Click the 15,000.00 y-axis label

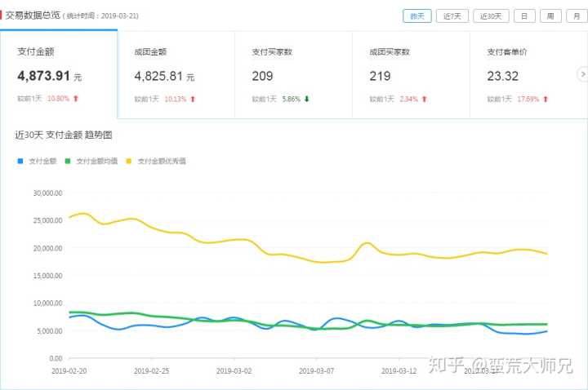coord(47,276)
